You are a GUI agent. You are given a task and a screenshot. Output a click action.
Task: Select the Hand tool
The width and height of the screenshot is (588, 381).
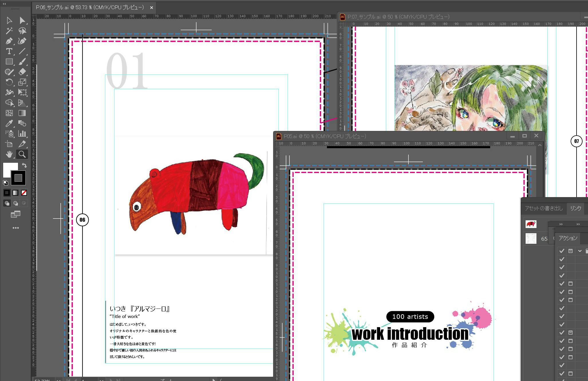tap(9, 154)
